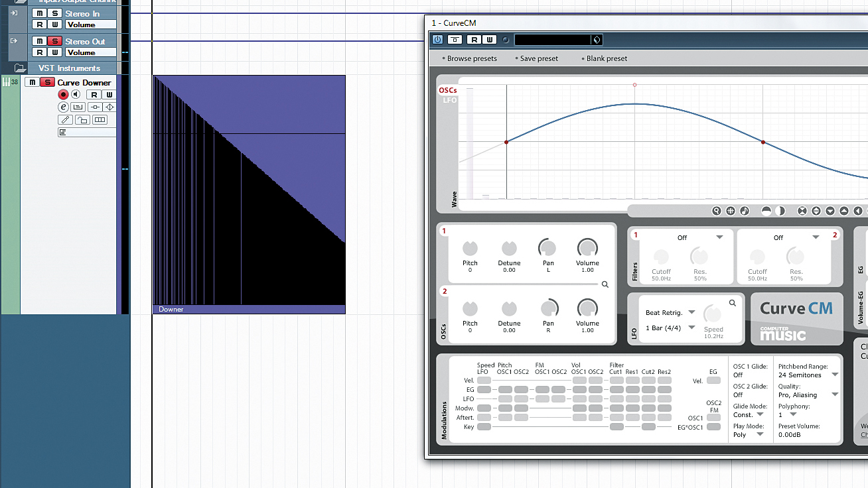Viewport: 868px width, 488px height.
Task: Switch to the OSCs waveform tab
Action: click(448, 90)
